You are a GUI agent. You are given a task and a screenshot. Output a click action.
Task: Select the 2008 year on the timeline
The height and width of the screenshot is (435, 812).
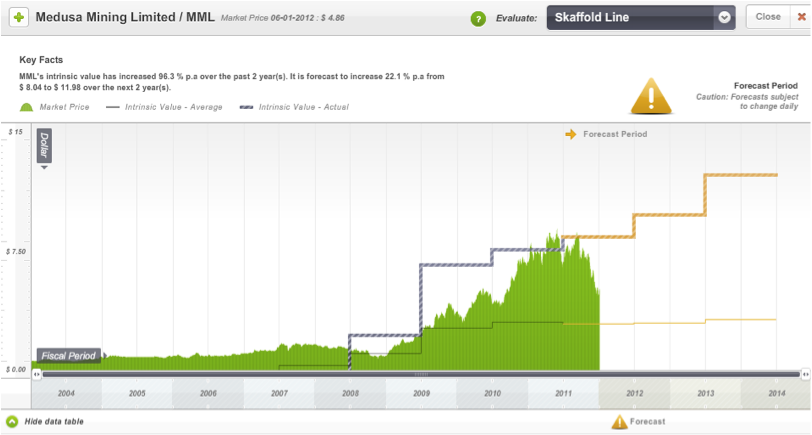[x=350, y=394]
